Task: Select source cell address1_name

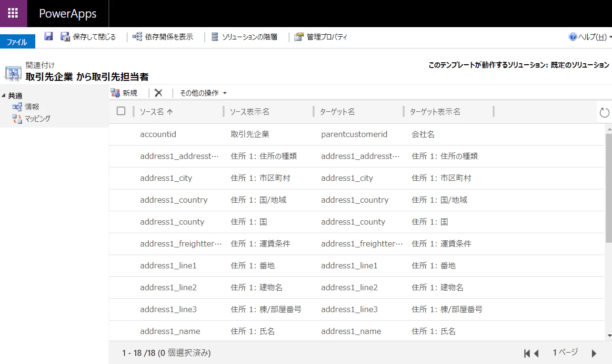Action: coord(170,331)
